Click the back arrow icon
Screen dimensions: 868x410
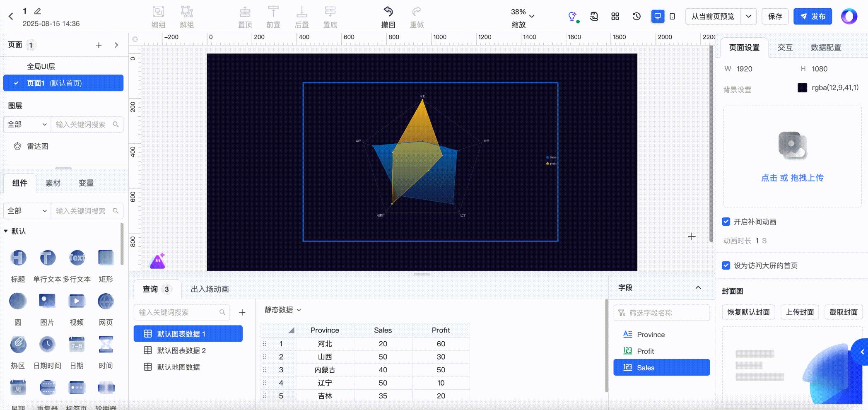[x=11, y=17]
